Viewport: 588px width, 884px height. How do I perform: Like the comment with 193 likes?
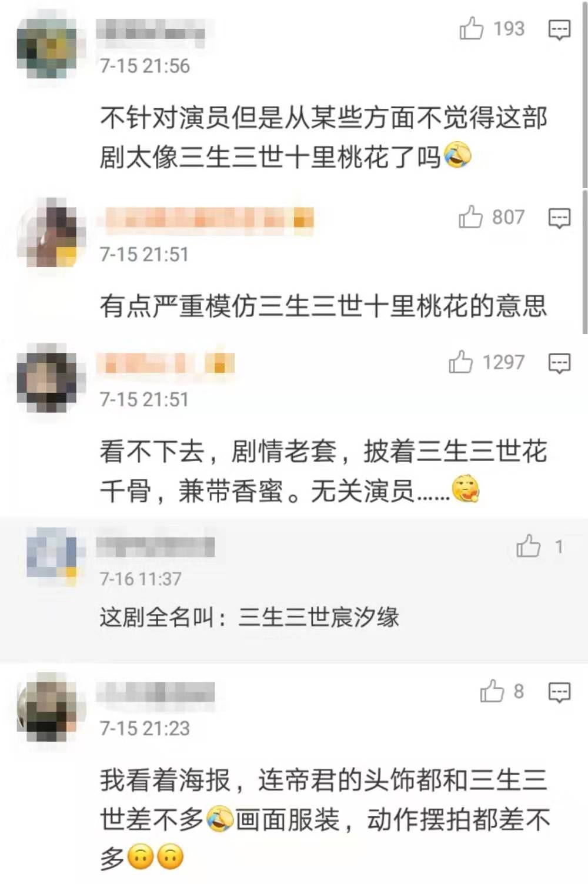472,28
